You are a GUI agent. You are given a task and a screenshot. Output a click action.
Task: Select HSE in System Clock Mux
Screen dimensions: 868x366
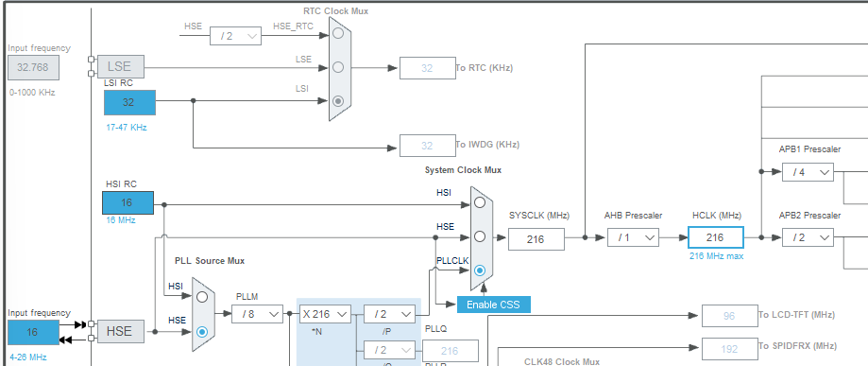pyautogui.click(x=480, y=236)
